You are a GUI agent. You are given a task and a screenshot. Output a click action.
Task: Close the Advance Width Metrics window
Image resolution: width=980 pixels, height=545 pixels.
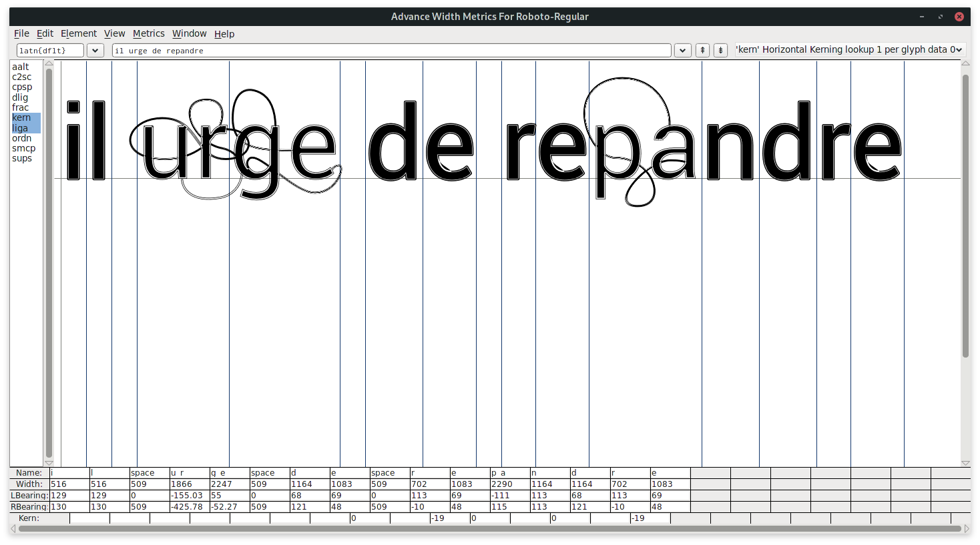[959, 17]
